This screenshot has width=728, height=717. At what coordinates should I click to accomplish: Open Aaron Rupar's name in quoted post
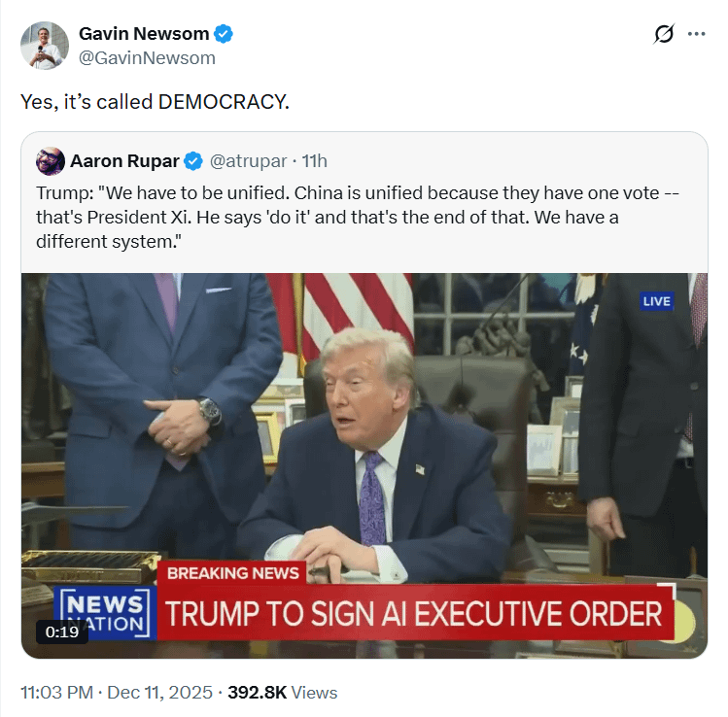coord(124,161)
